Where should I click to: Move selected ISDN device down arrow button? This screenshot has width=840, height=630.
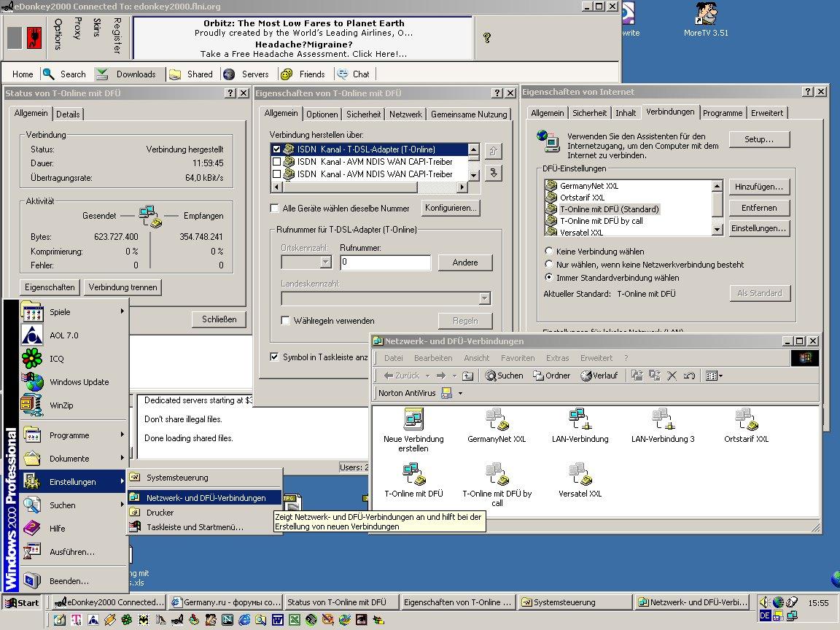pyautogui.click(x=493, y=173)
